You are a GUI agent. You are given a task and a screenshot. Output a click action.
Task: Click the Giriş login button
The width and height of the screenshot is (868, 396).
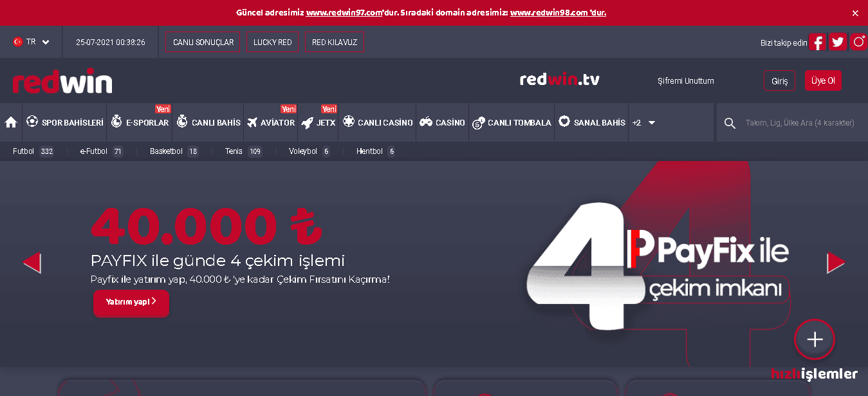[780, 81]
